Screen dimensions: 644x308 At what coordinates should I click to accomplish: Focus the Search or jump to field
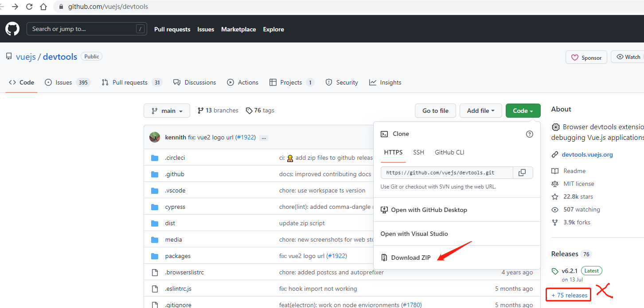[87, 29]
